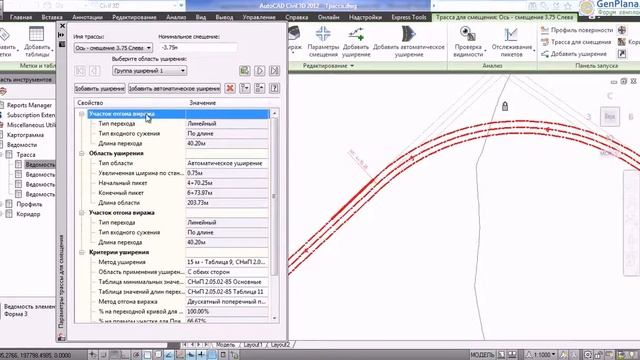The height and width of the screenshot is (360, 640).
Task: Collapse the Область уширения category
Action: click(82, 153)
